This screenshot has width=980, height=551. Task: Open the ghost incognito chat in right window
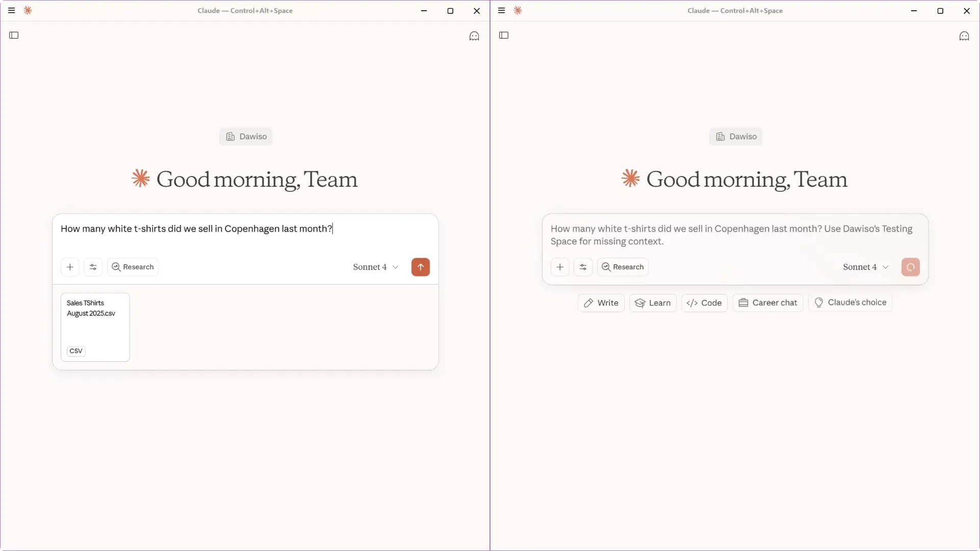pos(964,36)
